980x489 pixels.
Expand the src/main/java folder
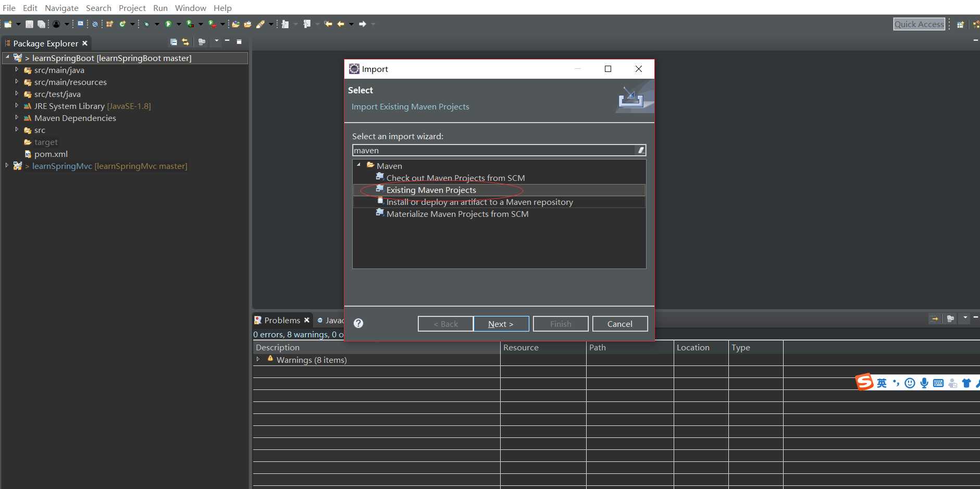[17, 69]
